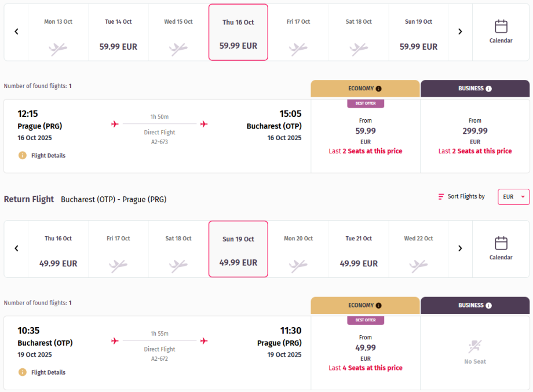This screenshot has width=533, height=392.
Task: Click previous dates arrow for return flights
Action: (x=16, y=248)
